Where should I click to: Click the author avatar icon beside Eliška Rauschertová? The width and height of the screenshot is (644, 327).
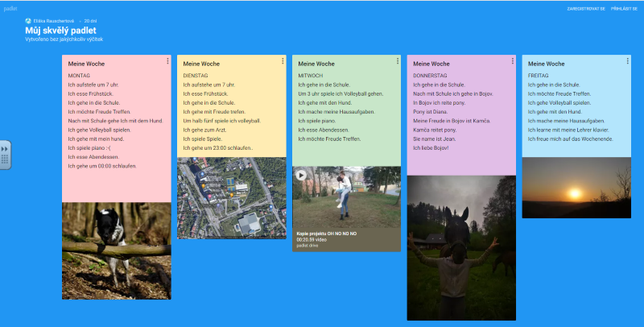(29, 21)
